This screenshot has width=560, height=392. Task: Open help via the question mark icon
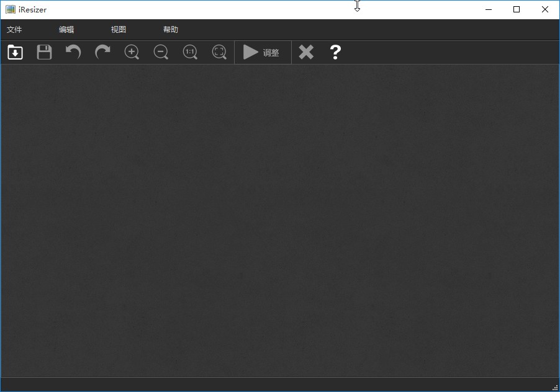pyautogui.click(x=335, y=52)
